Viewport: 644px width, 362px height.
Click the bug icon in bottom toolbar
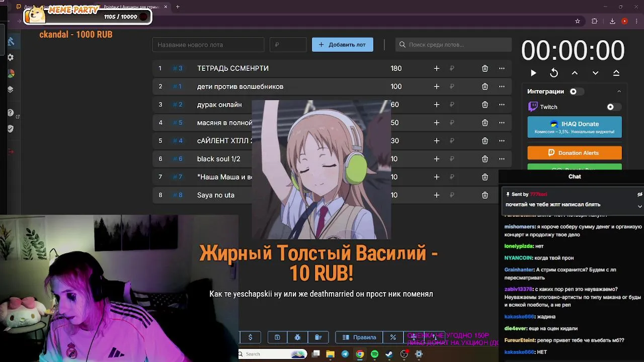click(x=297, y=337)
